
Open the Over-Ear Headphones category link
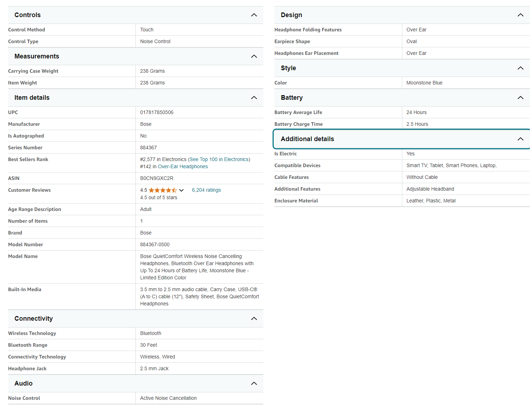click(x=183, y=166)
